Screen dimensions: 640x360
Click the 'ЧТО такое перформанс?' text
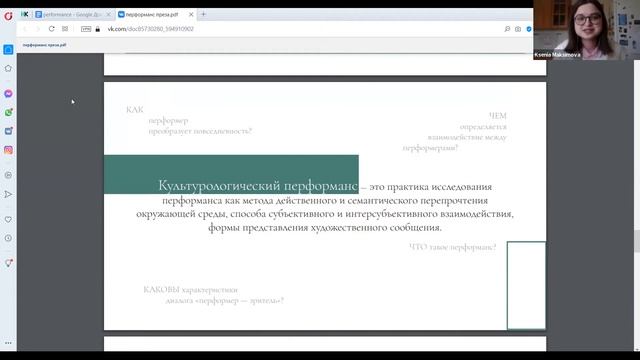[453, 247]
